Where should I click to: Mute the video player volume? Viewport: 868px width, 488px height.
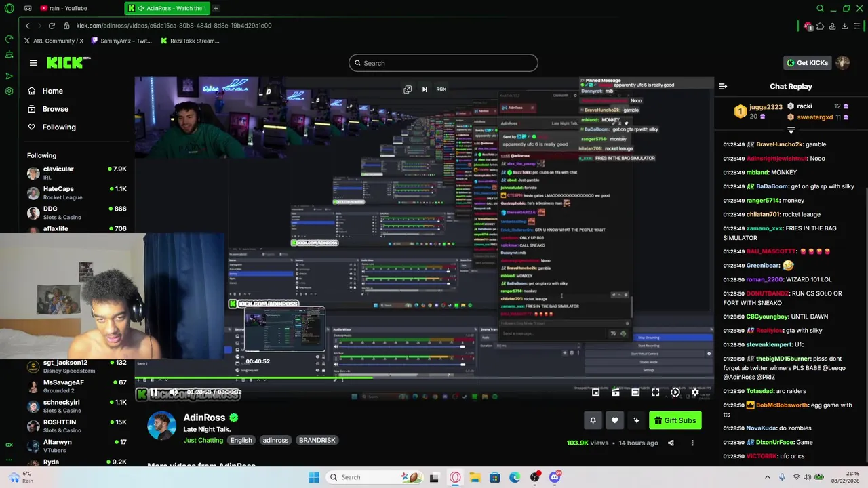click(174, 392)
